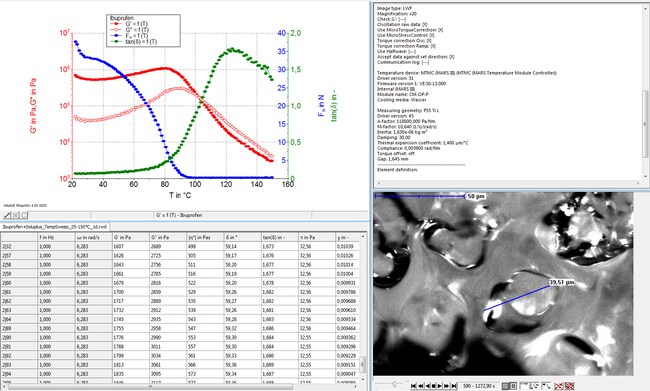This screenshot has height=391, width=650.
Task: Click the step-back frame icon
Action: (427, 386)
